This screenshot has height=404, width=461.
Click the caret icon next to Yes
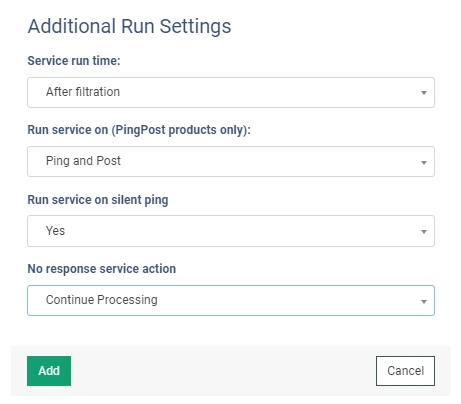(x=424, y=232)
